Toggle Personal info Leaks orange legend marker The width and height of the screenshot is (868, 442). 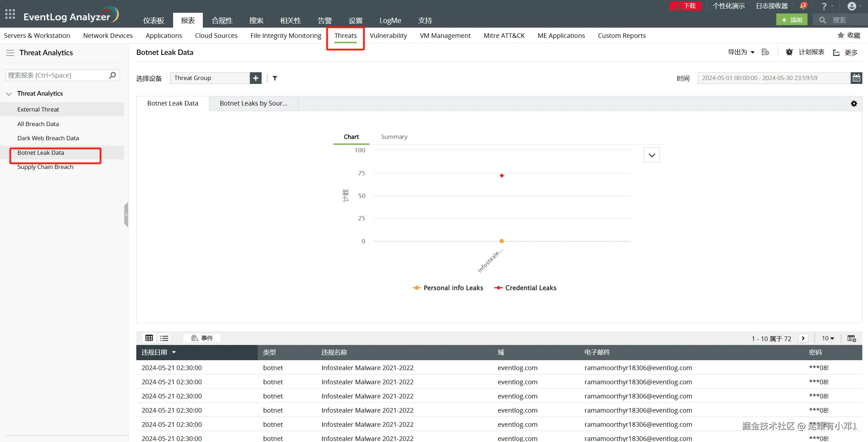pyautogui.click(x=417, y=288)
